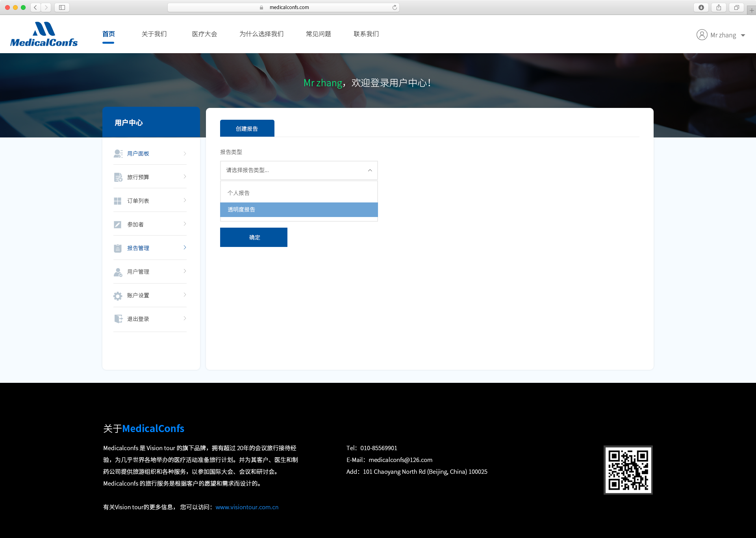The image size is (756, 538).
Task: Click the user avatar icon beside Mr zhang
Action: (702, 35)
